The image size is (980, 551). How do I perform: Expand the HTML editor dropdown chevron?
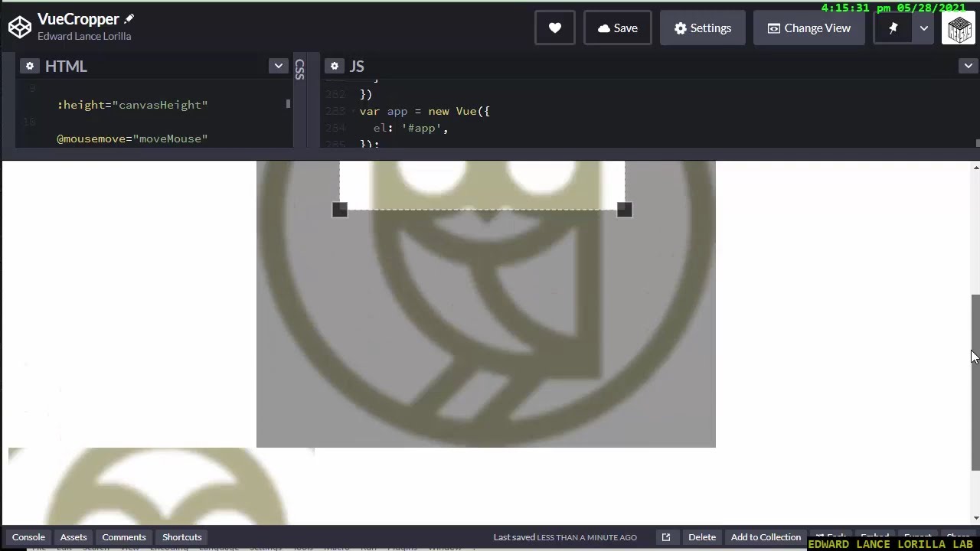279,67
